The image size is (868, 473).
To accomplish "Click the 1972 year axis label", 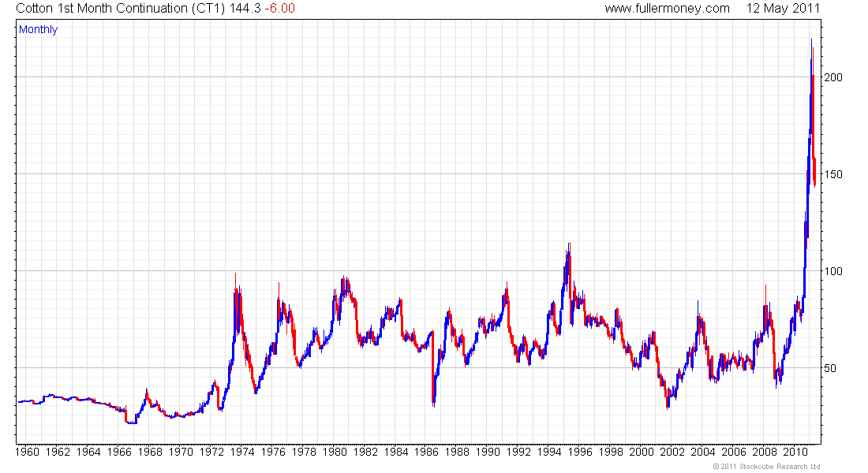I will pos(211,452).
